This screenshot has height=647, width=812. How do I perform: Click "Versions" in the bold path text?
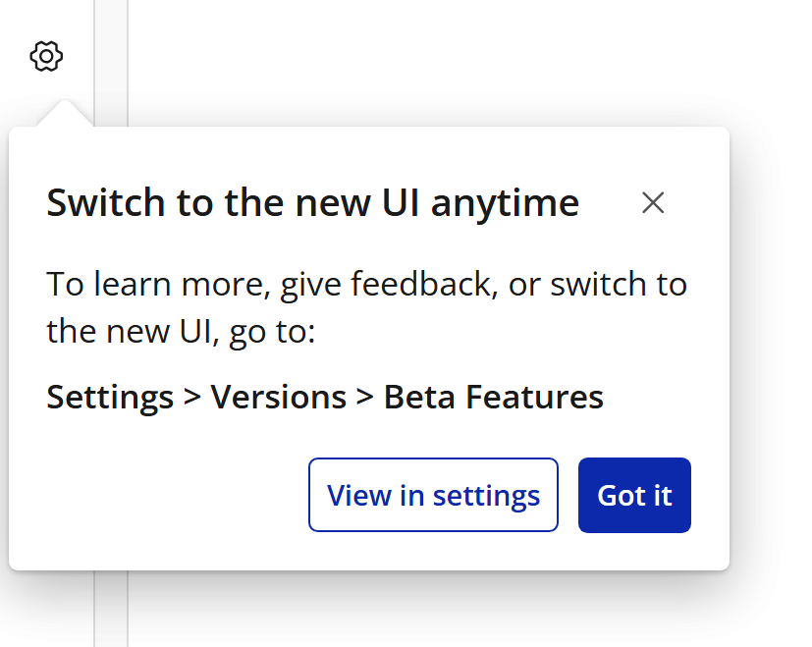278,397
